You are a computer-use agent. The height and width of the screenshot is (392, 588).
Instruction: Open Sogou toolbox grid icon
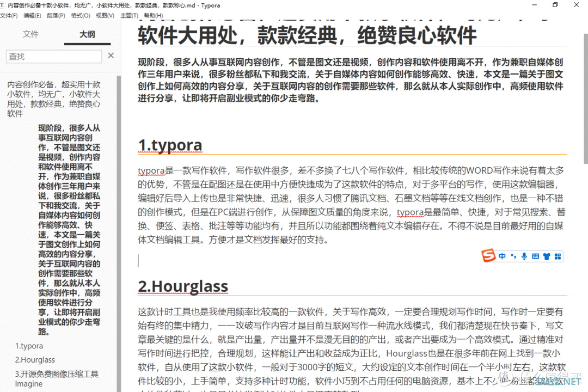(x=558, y=256)
